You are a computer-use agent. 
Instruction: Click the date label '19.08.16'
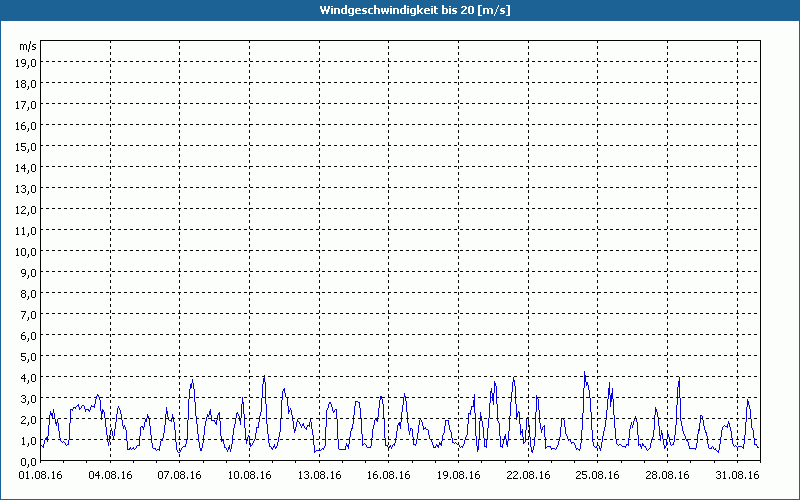(459, 475)
